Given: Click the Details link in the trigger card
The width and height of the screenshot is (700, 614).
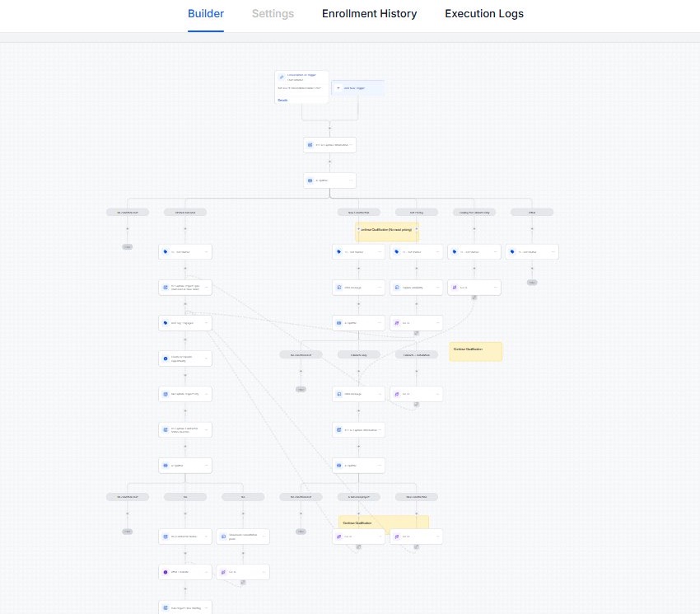Looking at the screenshot, I should 282,100.
